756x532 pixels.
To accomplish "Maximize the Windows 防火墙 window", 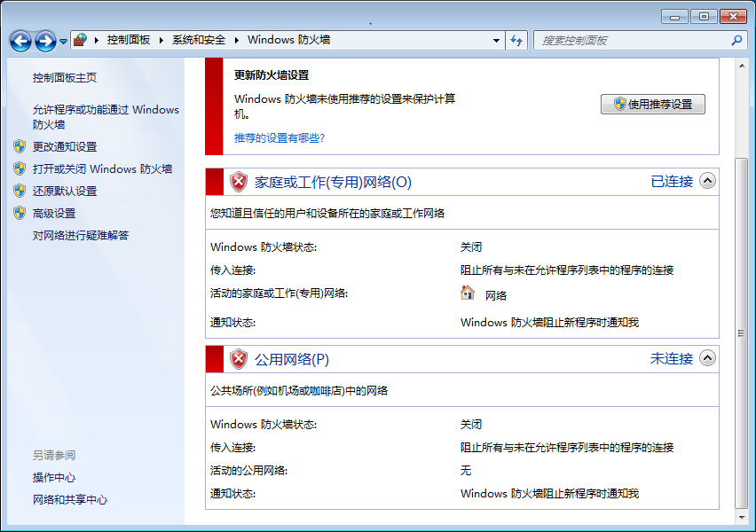I will pyautogui.click(x=704, y=17).
